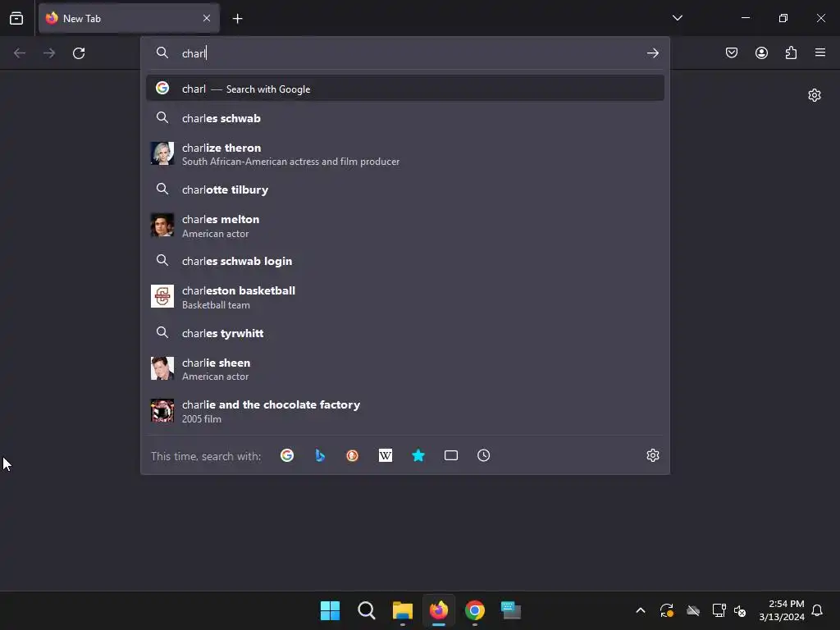Image resolution: width=840 pixels, height=630 pixels.
Task: Click the Firefox taskbar icon
Action: [439, 610]
